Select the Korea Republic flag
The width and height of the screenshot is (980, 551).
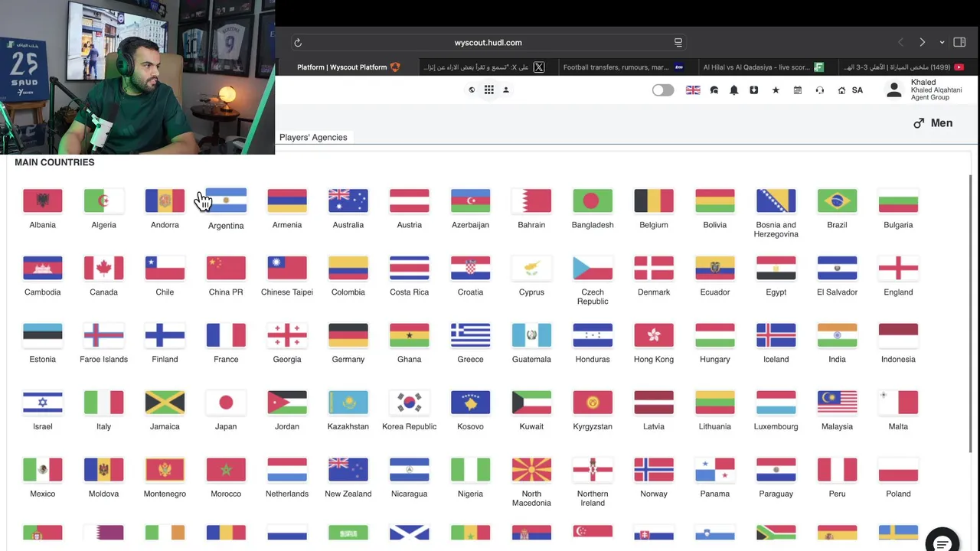click(410, 403)
